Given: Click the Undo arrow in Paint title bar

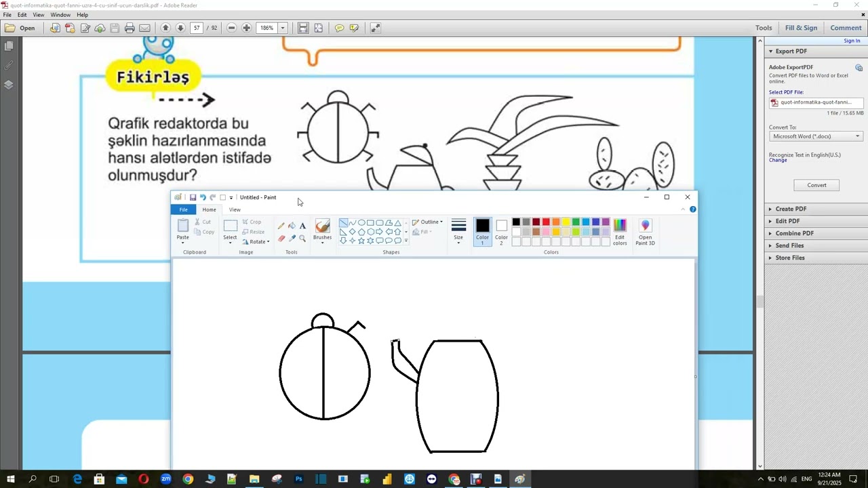Looking at the screenshot, I should (203, 197).
